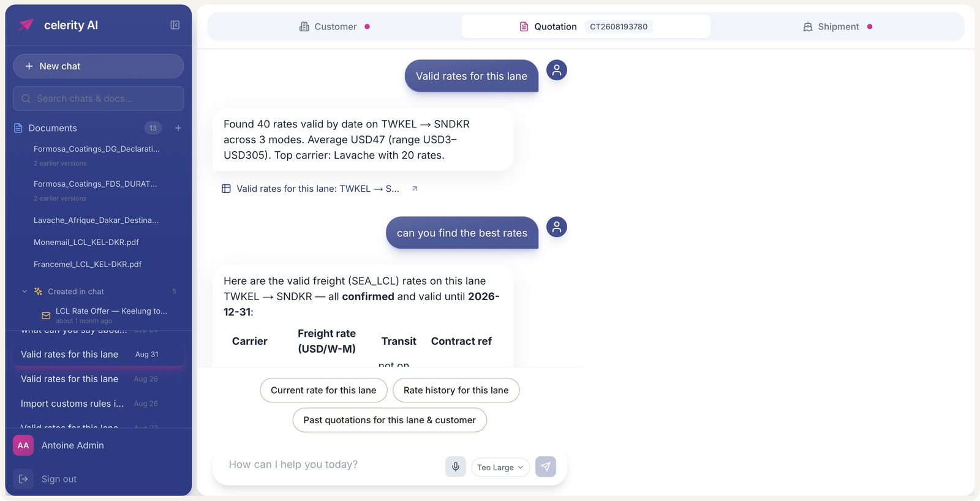
Task: Start a New chat
Action: coord(98,66)
